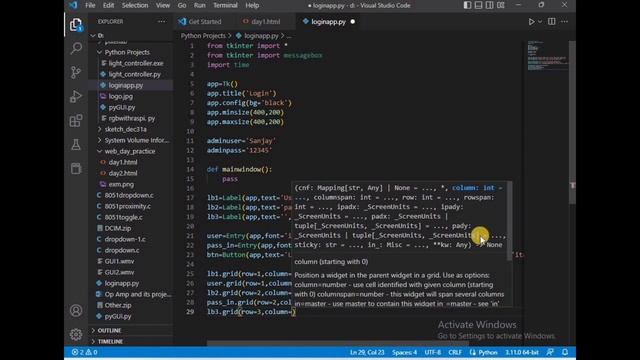Open errors and warnings in status bar
The height and width of the screenshot is (360, 640).
click(84, 352)
